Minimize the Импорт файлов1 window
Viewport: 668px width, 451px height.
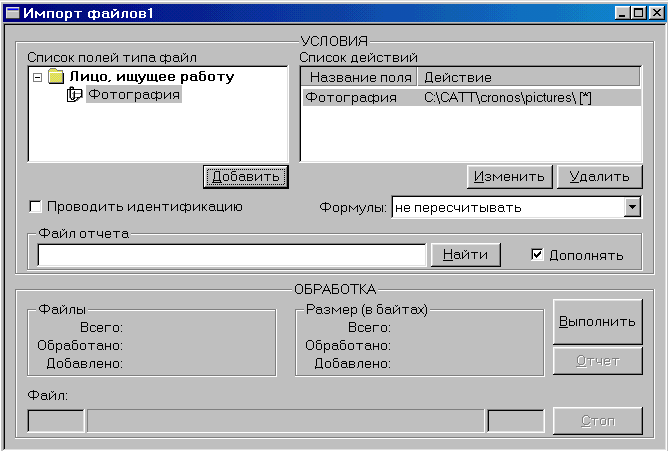622,13
